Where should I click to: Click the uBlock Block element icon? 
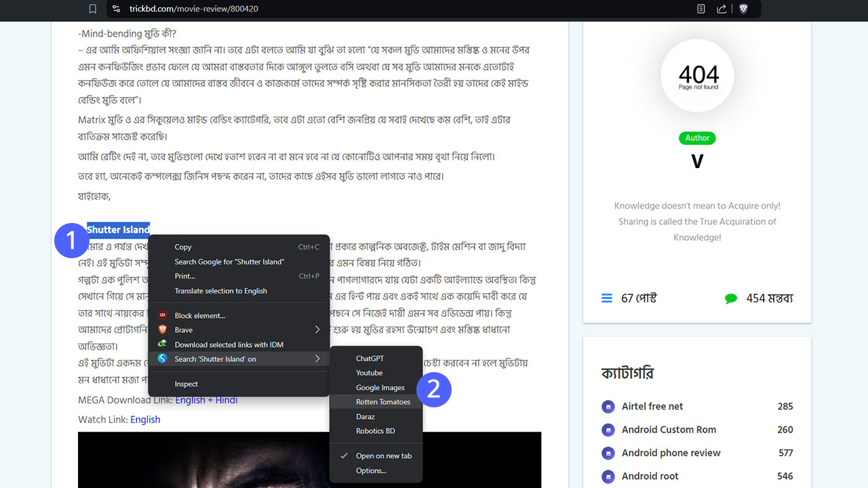click(x=163, y=315)
